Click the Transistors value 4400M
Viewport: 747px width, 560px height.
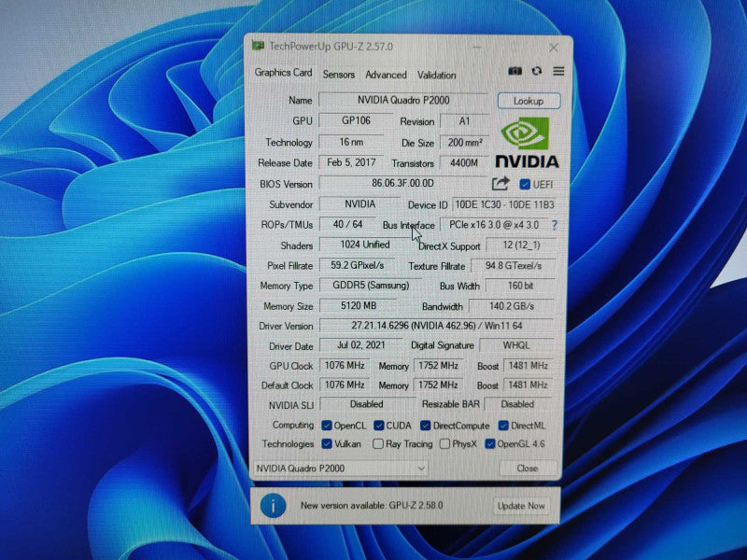463,162
